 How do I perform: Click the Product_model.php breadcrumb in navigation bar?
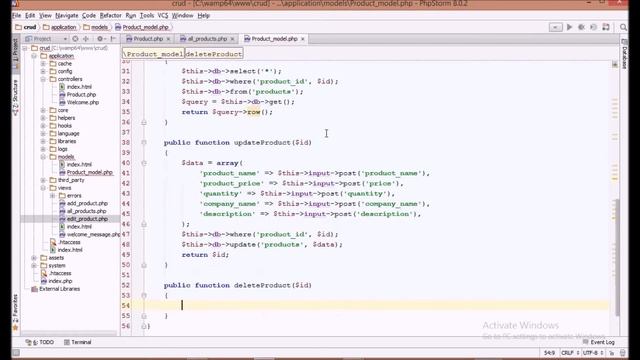point(142,27)
